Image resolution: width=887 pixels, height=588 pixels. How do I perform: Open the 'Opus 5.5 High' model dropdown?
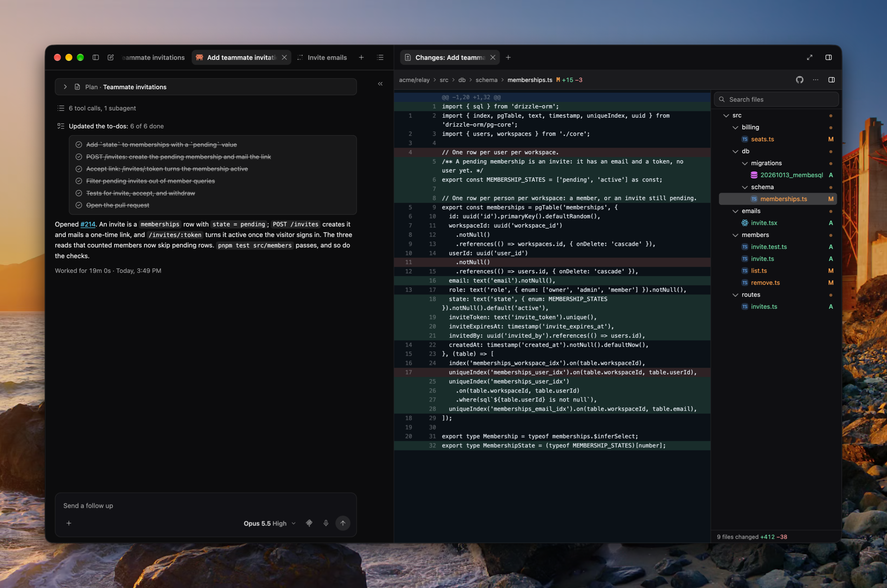269,523
